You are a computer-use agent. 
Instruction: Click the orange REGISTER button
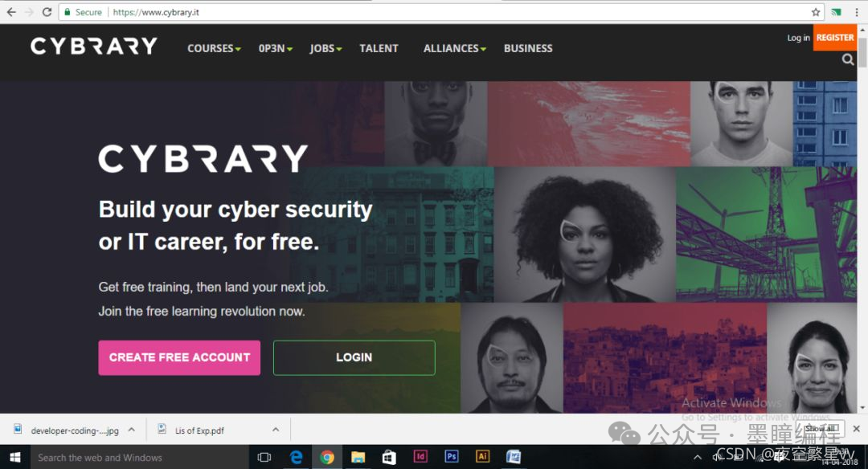point(835,38)
